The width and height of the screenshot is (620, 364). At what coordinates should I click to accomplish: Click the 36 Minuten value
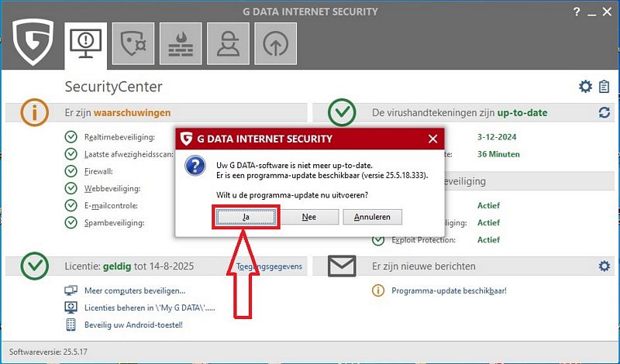pos(498,154)
